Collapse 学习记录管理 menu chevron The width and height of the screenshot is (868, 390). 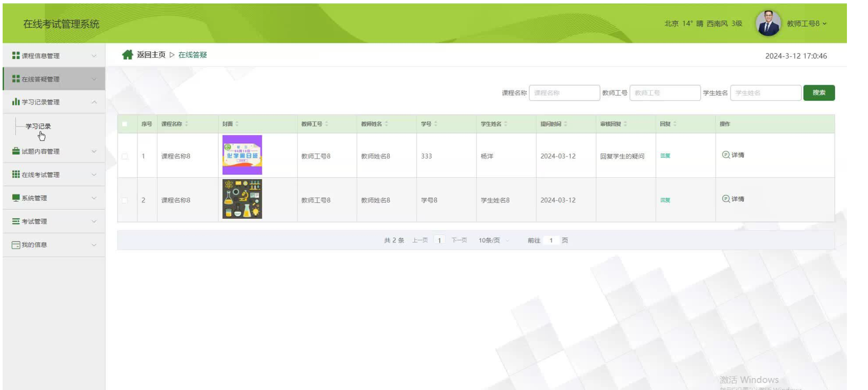click(94, 102)
